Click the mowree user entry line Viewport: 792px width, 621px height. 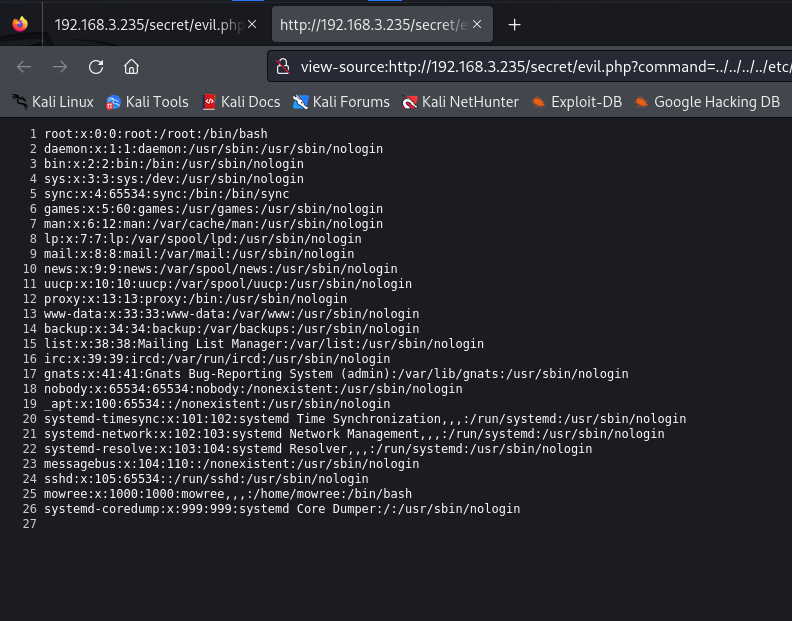(x=228, y=494)
